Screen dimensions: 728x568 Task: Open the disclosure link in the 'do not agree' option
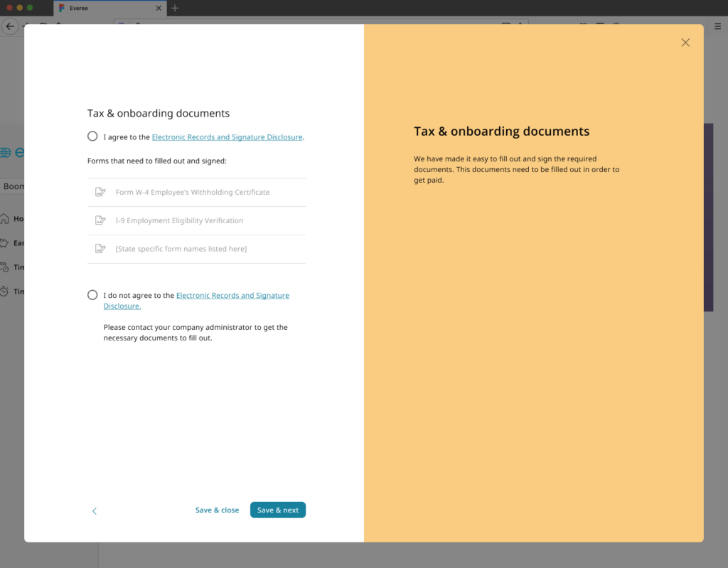(196, 301)
